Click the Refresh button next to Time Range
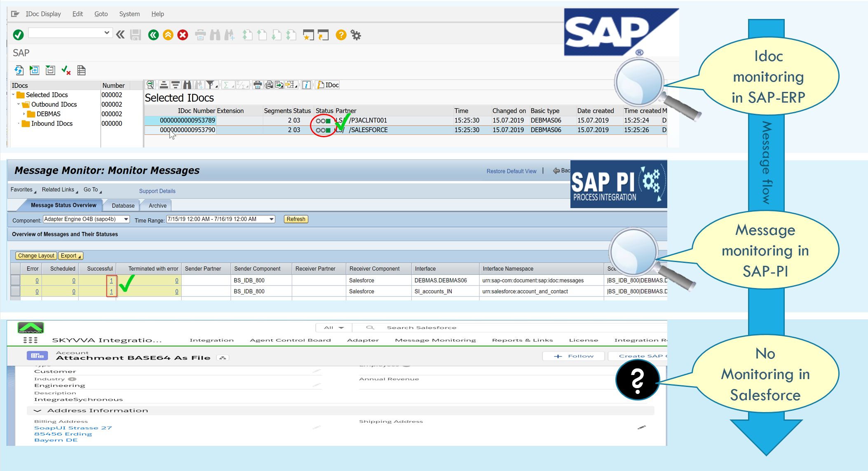Viewport: 868px width, 471px height. click(x=296, y=219)
